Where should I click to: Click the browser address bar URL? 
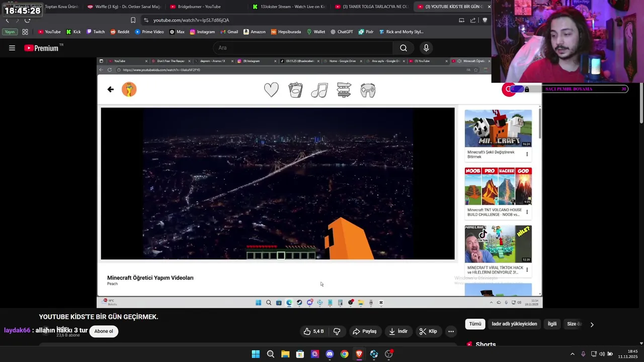pyautogui.click(x=191, y=20)
